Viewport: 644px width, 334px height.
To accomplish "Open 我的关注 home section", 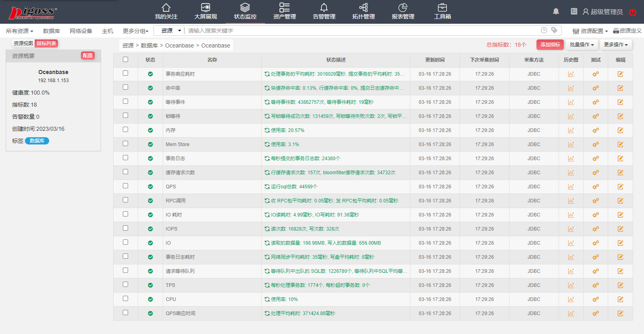I will pyautogui.click(x=166, y=12).
